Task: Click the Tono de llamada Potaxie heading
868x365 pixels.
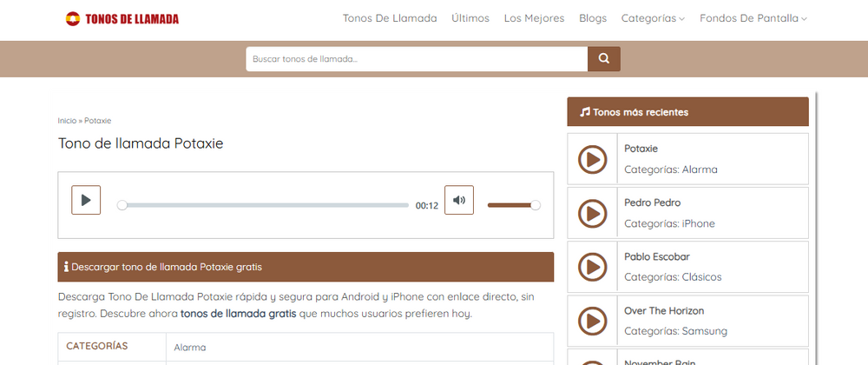Action: point(141,143)
